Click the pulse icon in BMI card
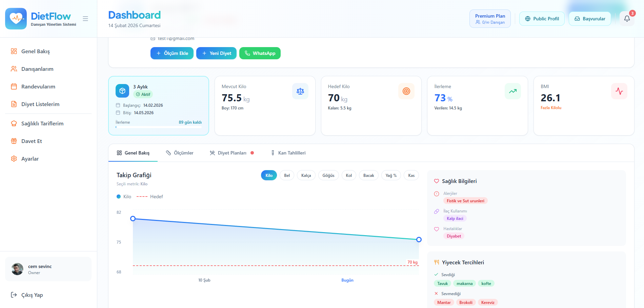Viewport: 644px width, 308px height. click(619, 91)
